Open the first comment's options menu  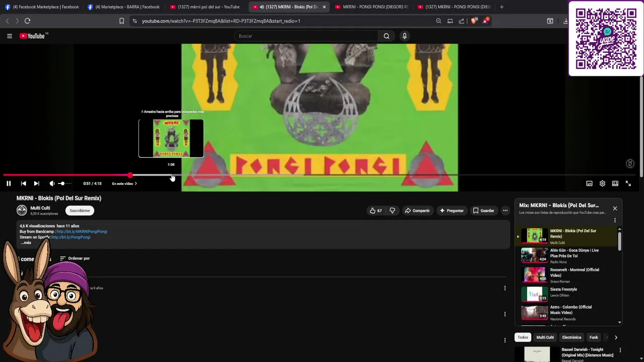click(x=505, y=288)
